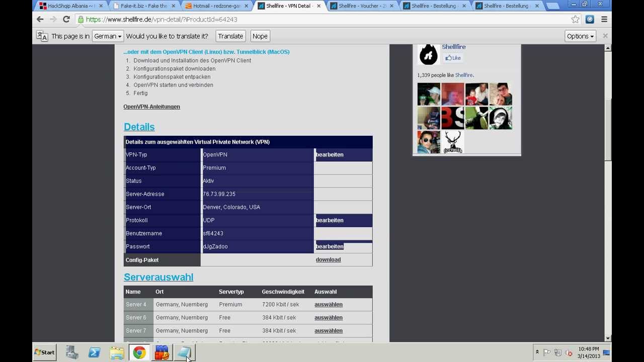Click 'Denver, Colorado, USA' server location
Image resolution: width=644 pixels, height=362 pixels.
coord(231,207)
